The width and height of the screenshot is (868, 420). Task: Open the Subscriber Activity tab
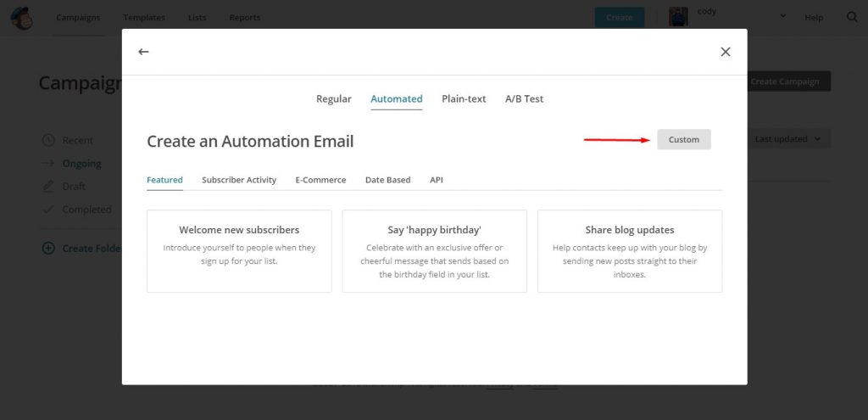pos(239,180)
